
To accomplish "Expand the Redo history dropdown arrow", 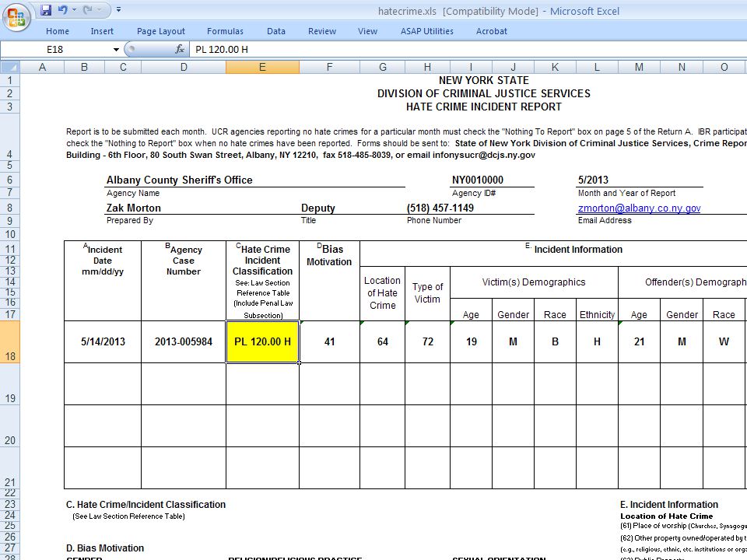I will (x=100, y=10).
